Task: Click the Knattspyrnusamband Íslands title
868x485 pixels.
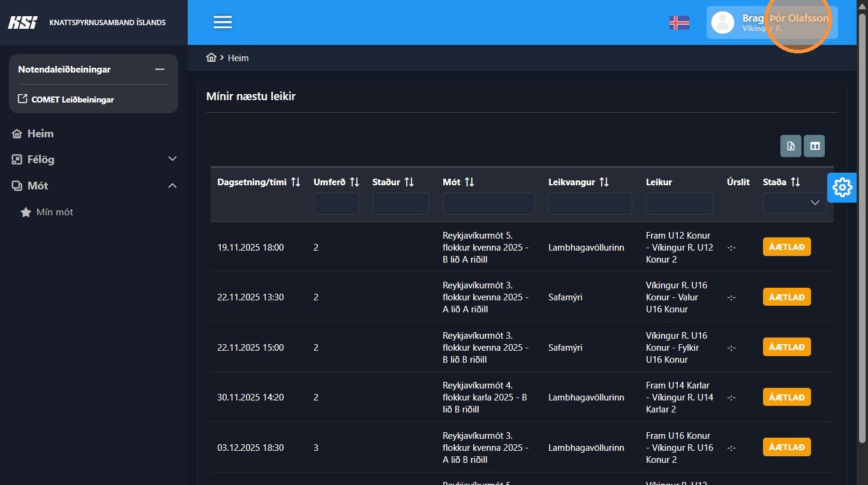Action: tap(107, 23)
